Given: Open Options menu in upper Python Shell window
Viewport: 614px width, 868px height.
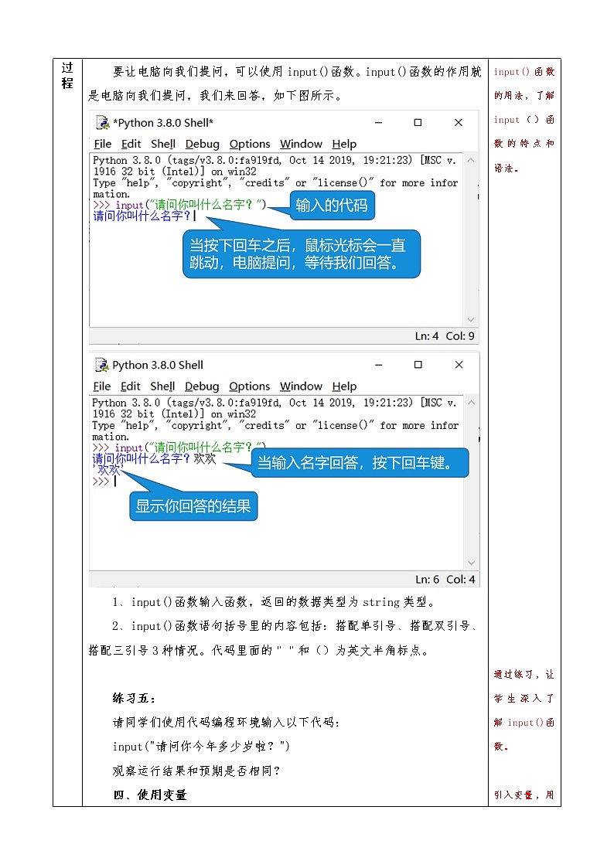Looking at the screenshot, I should [x=250, y=144].
